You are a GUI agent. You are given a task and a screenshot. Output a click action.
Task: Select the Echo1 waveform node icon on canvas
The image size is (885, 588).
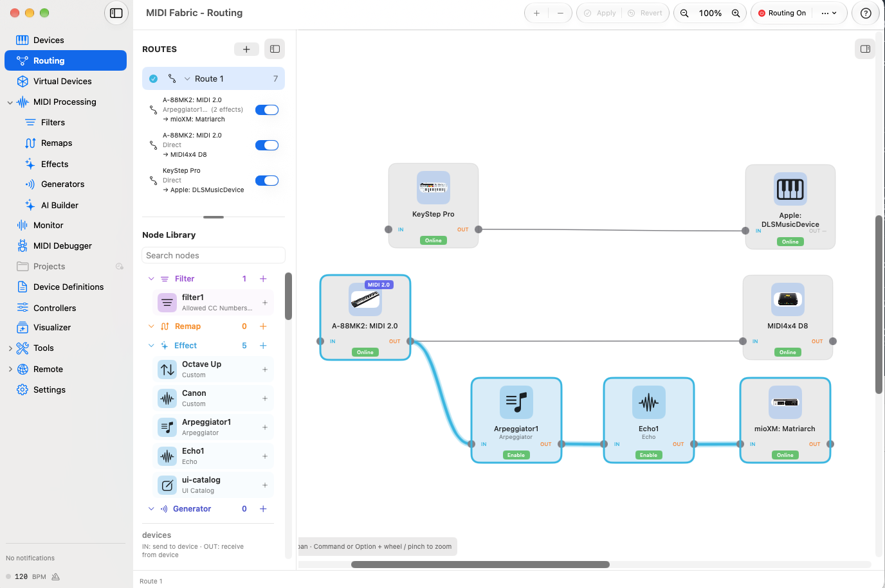(x=649, y=402)
